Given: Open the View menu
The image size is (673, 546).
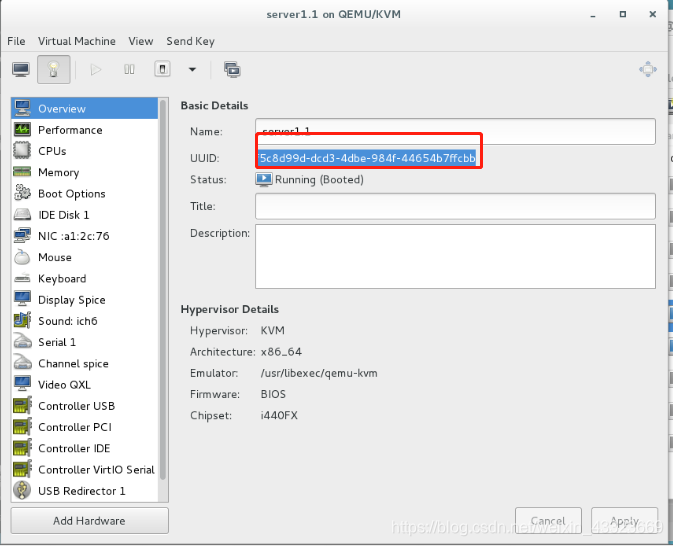Looking at the screenshot, I should click(x=141, y=41).
